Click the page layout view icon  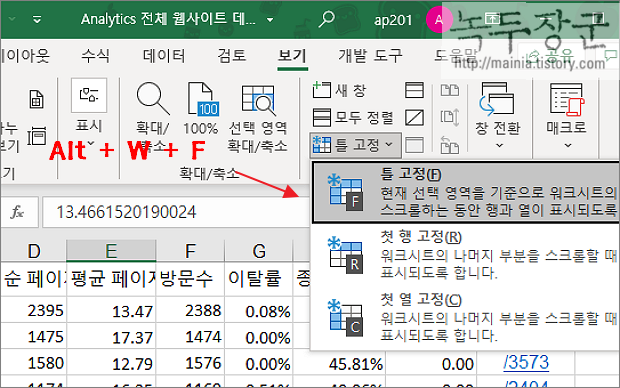(x=36, y=99)
